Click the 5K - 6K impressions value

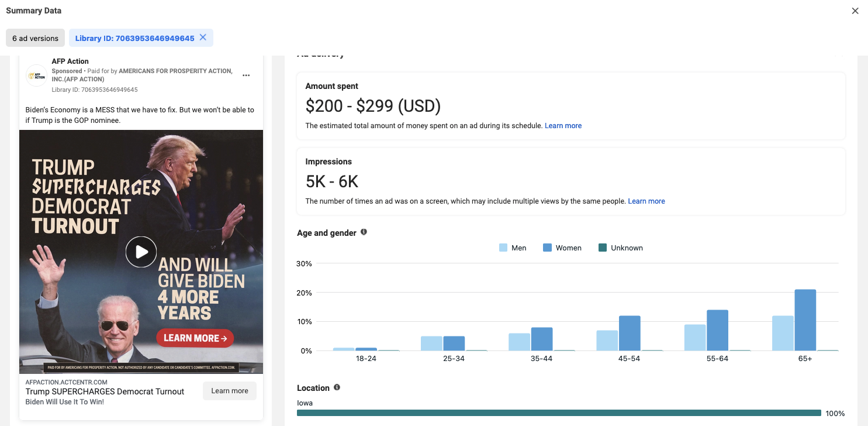pyautogui.click(x=332, y=181)
